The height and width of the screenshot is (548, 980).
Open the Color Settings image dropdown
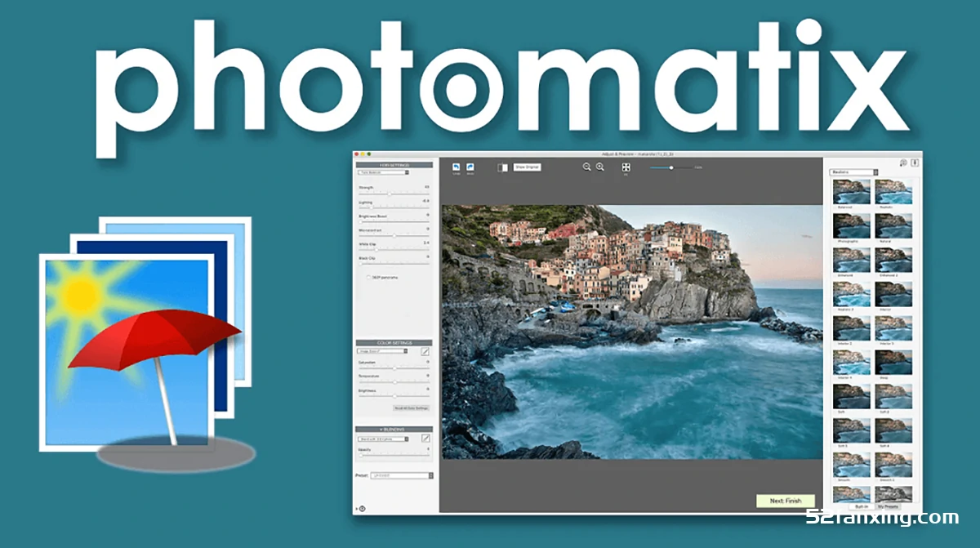click(x=384, y=351)
